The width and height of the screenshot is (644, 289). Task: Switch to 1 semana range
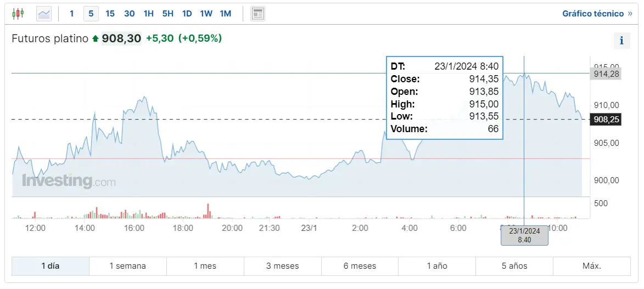click(x=128, y=266)
